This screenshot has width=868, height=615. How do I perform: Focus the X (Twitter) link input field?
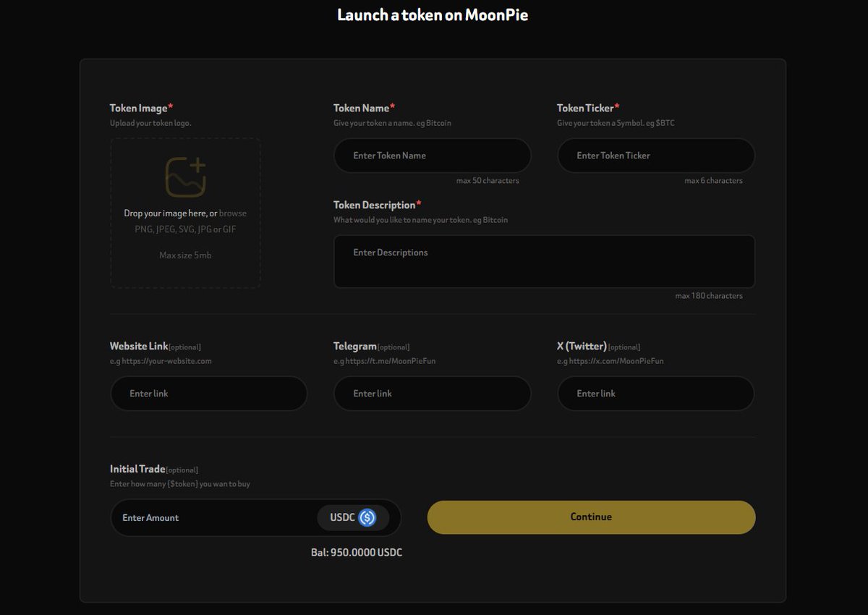click(656, 394)
